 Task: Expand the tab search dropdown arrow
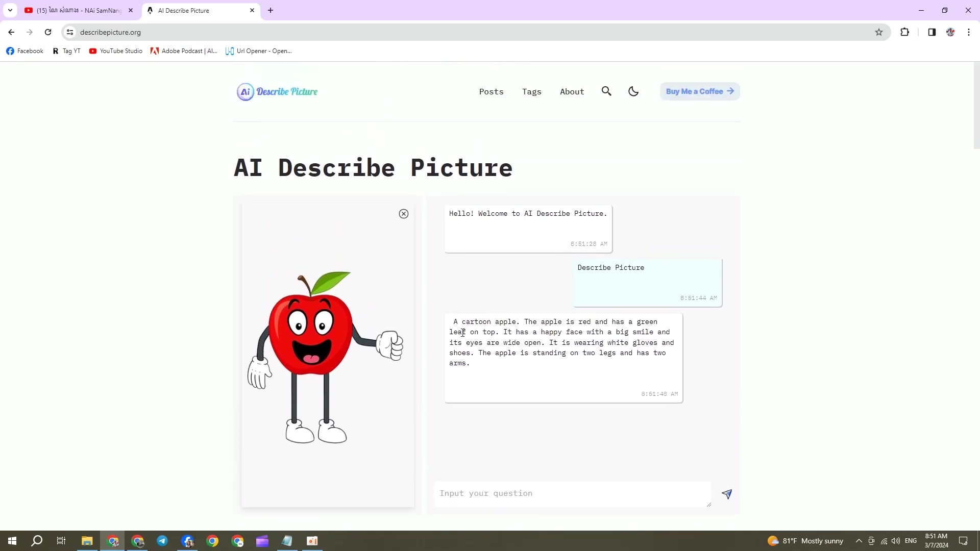[x=10, y=10]
